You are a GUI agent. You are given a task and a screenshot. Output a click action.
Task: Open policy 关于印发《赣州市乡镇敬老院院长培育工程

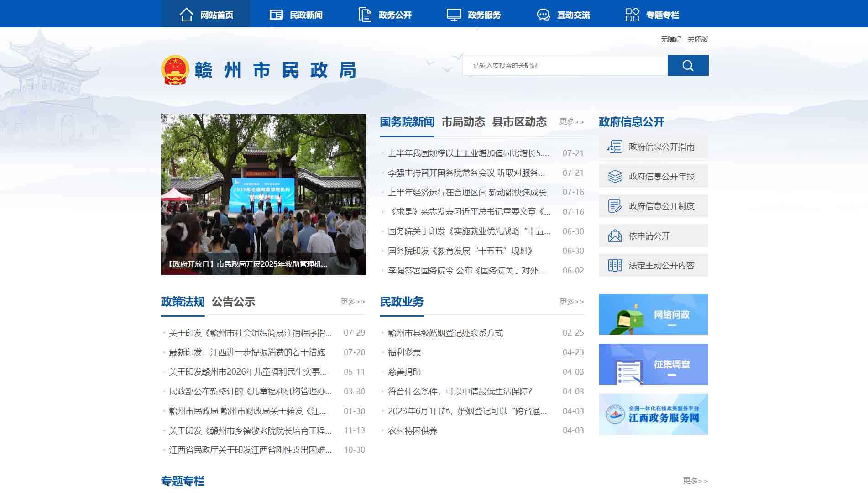(x=250, y=431)
